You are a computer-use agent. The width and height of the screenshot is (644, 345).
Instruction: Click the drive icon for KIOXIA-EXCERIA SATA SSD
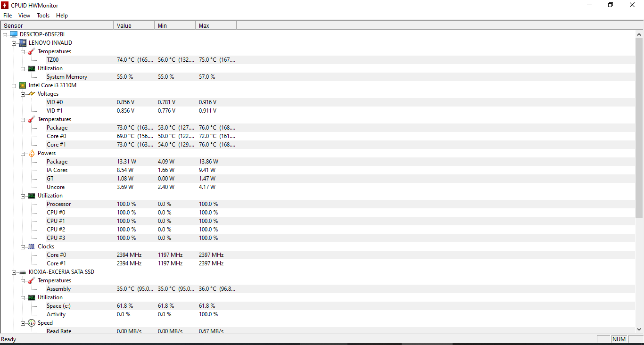pos(22,272)
